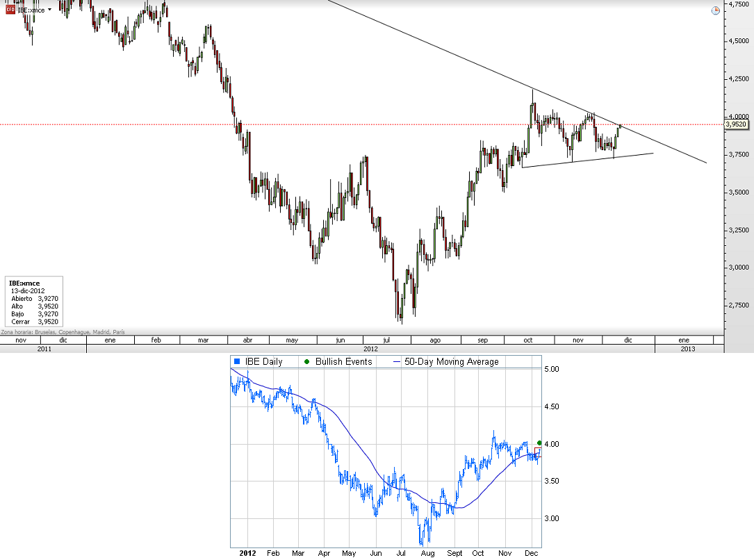Click the 'feb' month label on time axis
Screen dimensions: 754x560
(156, 340)
